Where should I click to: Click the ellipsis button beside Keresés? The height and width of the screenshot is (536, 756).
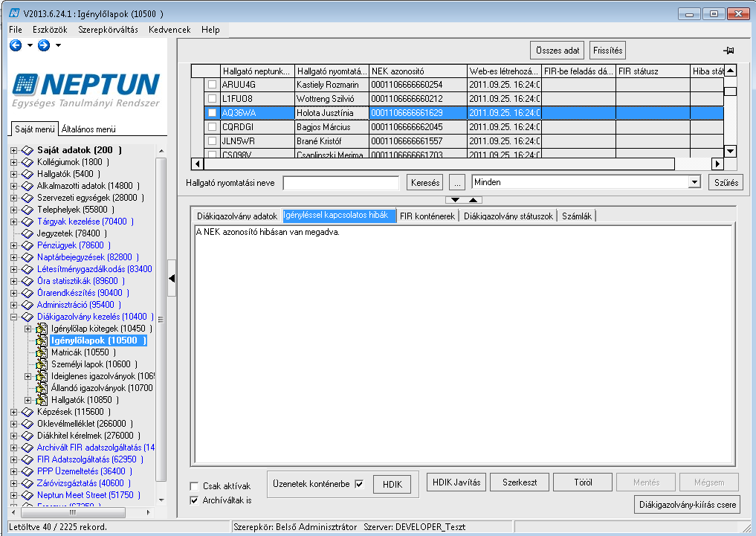(457, 183)
